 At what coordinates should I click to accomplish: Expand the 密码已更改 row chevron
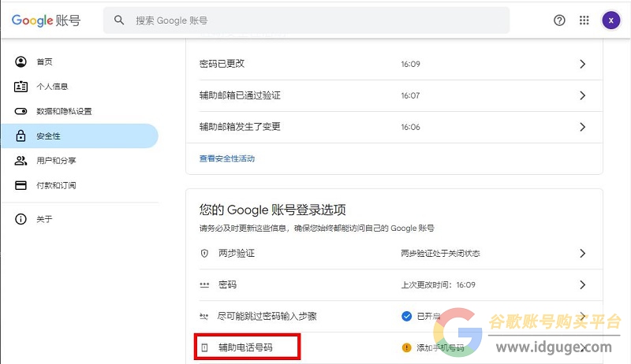click(582, 64)
